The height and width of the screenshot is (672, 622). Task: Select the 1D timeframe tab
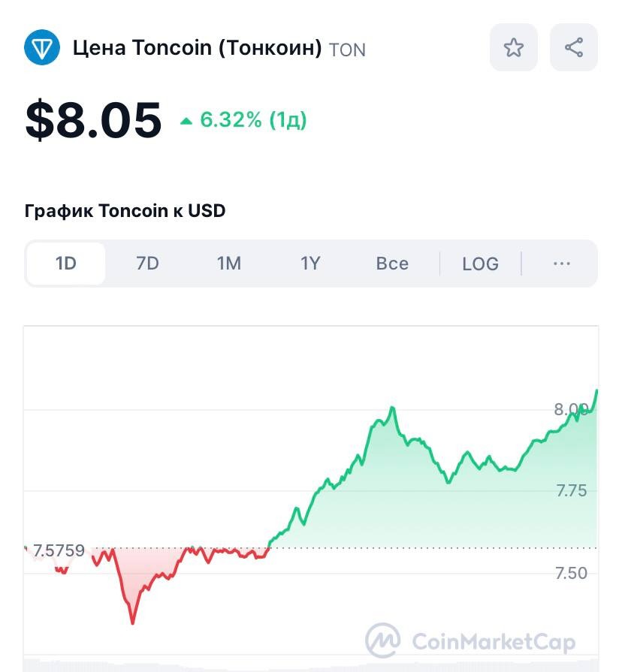(66, 264)
